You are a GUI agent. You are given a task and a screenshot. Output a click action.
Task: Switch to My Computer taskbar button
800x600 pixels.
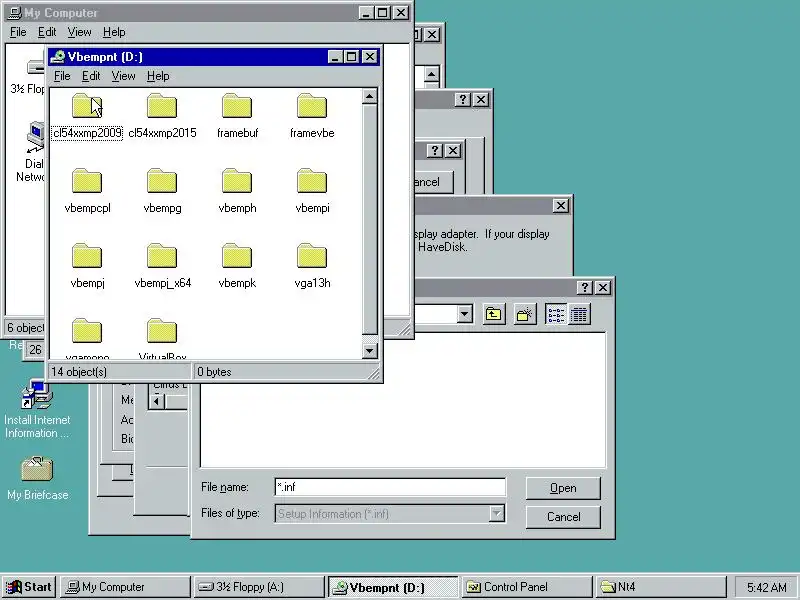click(125, 587)
